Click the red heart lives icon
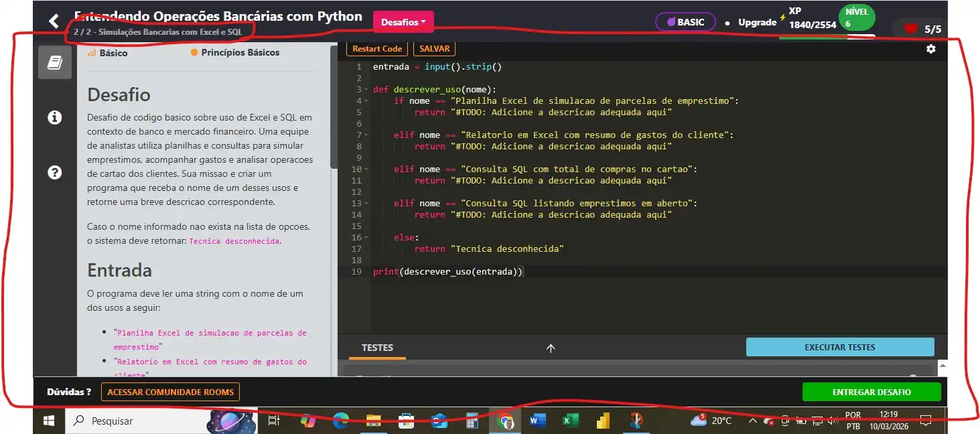Viewport: 980px width, 434px height. click(910, 29)
